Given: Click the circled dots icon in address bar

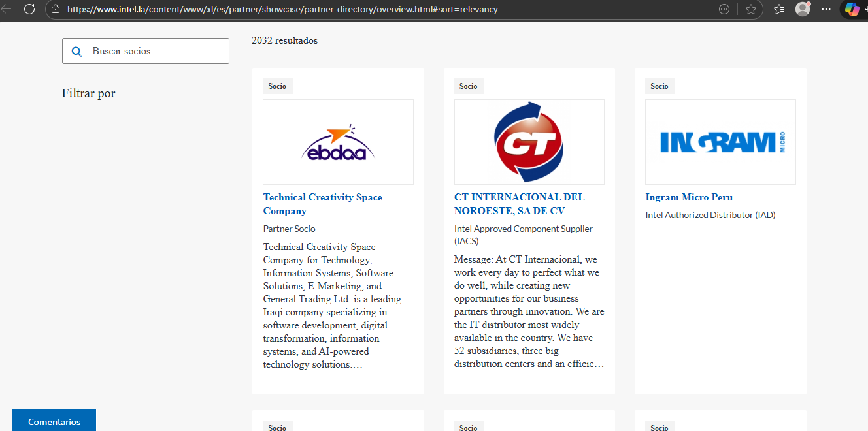Looking at the screenshot, I should pyautogui.click(x=724, y=9).
